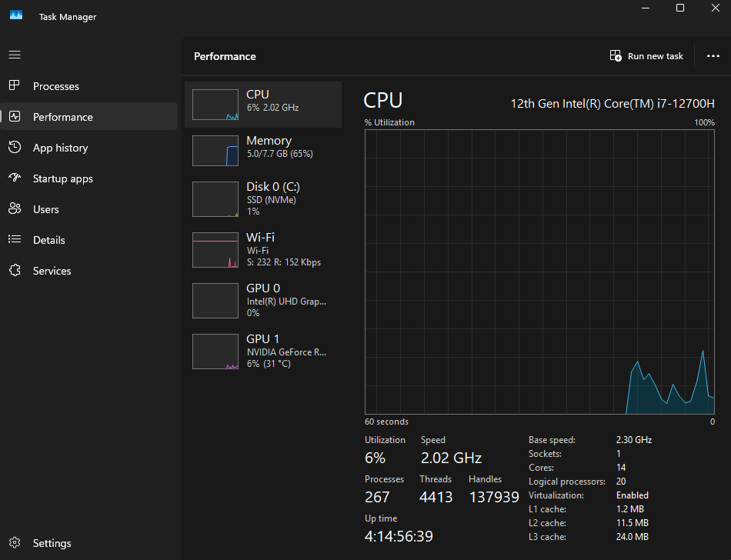This screenshot has height=560, width=731.
Task: Select the Disk 0 (C:) graph thumbnail
Action: coord(215,199)
